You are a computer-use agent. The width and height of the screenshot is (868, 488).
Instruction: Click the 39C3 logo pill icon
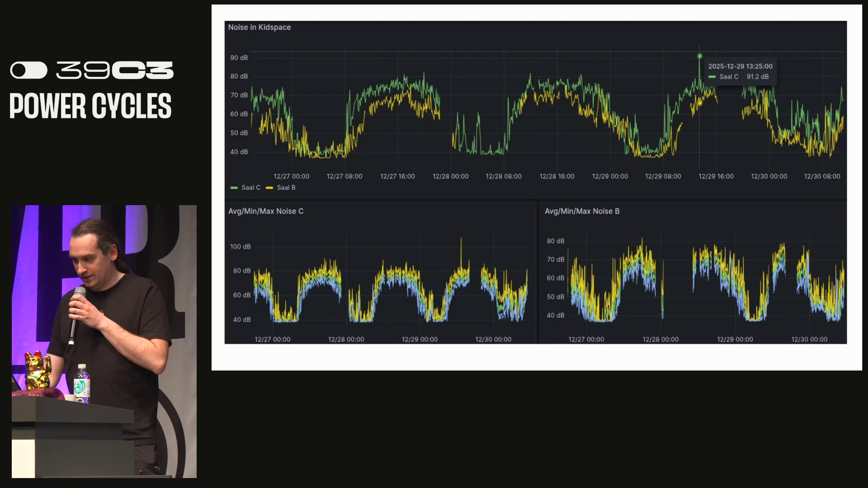28,70
